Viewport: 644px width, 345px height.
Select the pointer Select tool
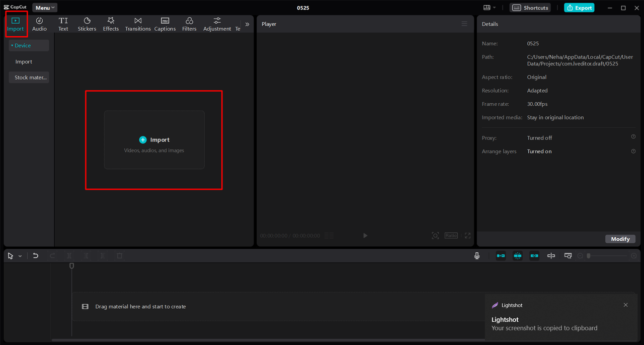pos(11,256)
